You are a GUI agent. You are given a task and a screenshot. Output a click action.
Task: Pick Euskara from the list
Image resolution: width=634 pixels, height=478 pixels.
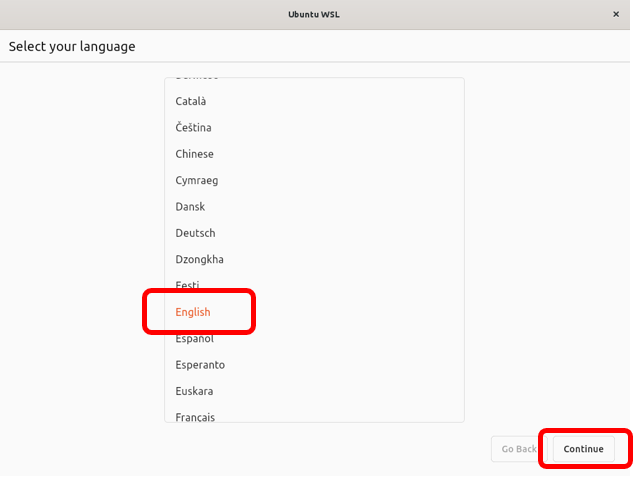tap(314, 391)
